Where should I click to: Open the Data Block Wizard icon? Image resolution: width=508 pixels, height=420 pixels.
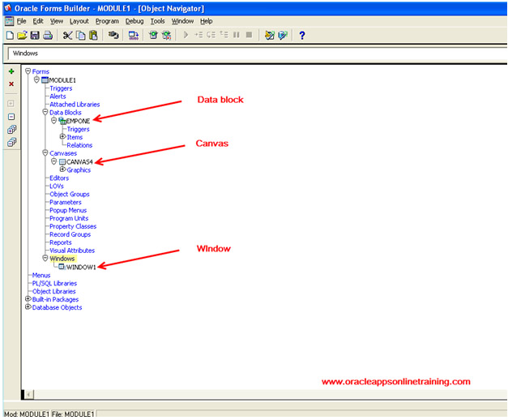(x=270, y=35)
